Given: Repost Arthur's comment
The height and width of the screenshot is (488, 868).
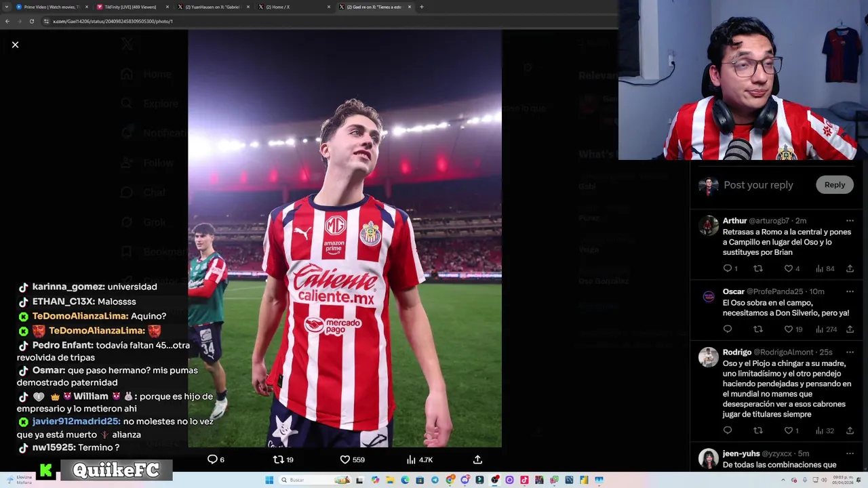Looking at the screenshot, I should pos(758,268).
